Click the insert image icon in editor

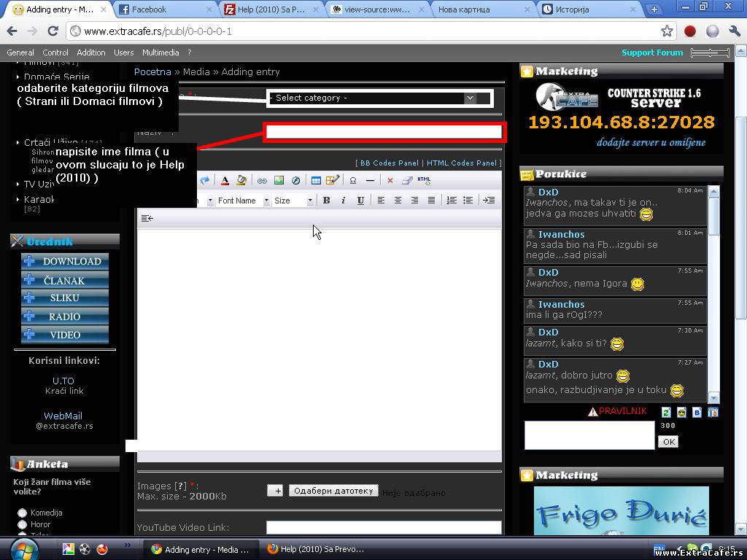point(279,181)
